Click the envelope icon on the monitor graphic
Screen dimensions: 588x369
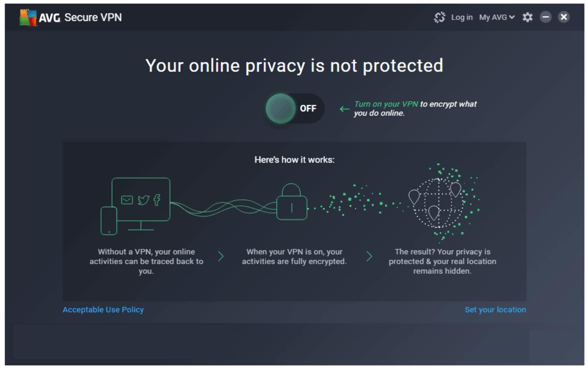(127, 199)
